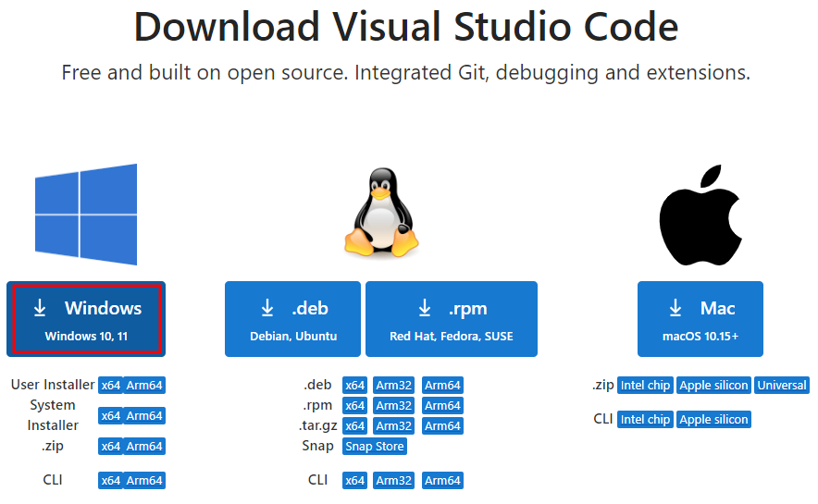The height and width of the screenshot is (504, 818).
Task: Select x64 for Windows .zip
Action: coord(111,446)
